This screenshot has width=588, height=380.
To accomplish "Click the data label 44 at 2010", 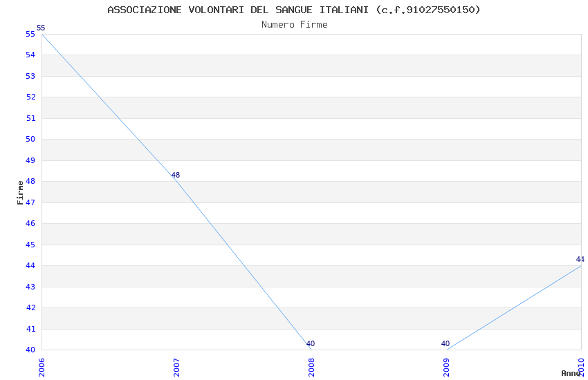I will tap(580, 259).
